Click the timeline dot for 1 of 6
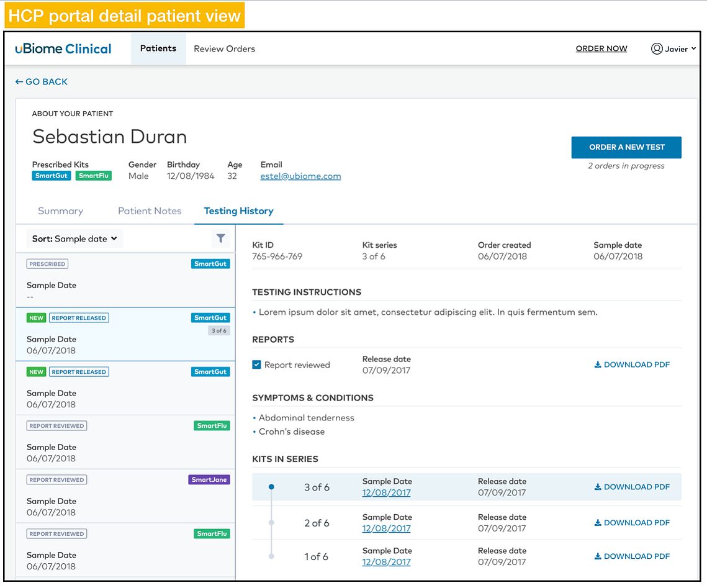This screenshot has height=588, width=707. point(271,556)
